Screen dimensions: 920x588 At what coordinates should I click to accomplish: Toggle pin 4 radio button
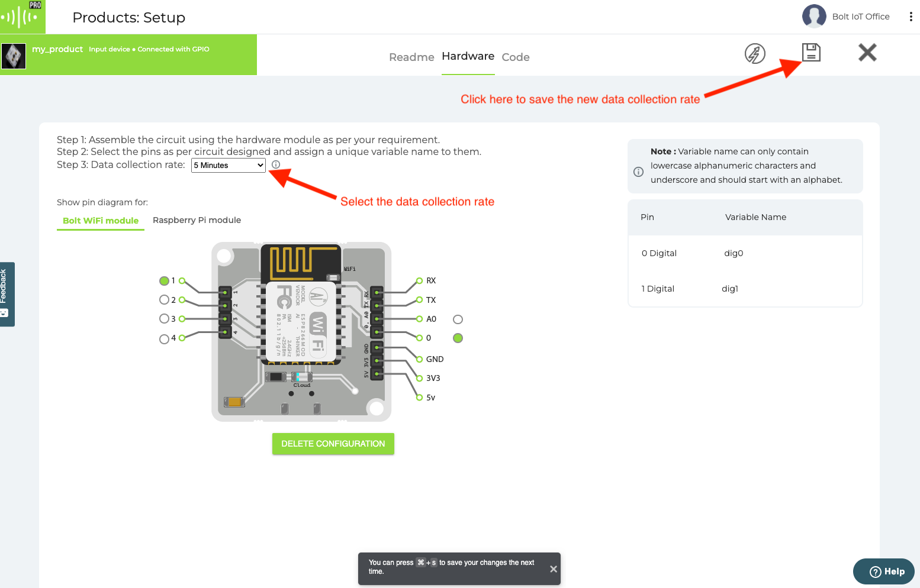pos(164,339)
